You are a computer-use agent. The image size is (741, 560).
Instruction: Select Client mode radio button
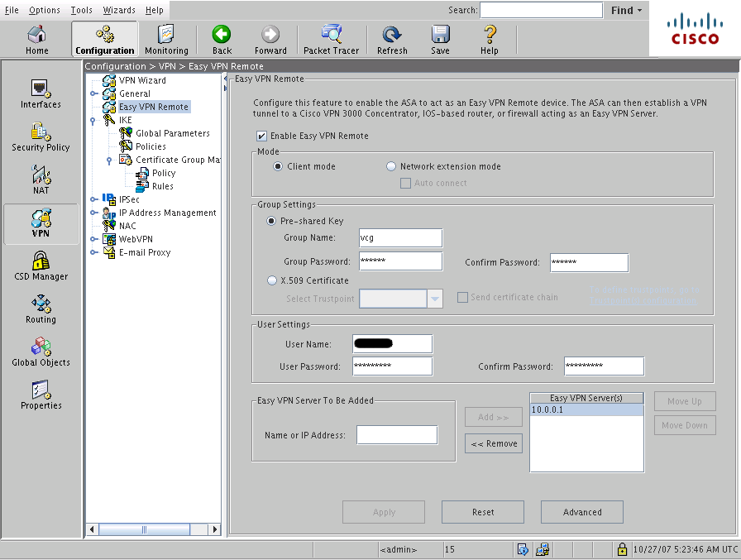278,166
